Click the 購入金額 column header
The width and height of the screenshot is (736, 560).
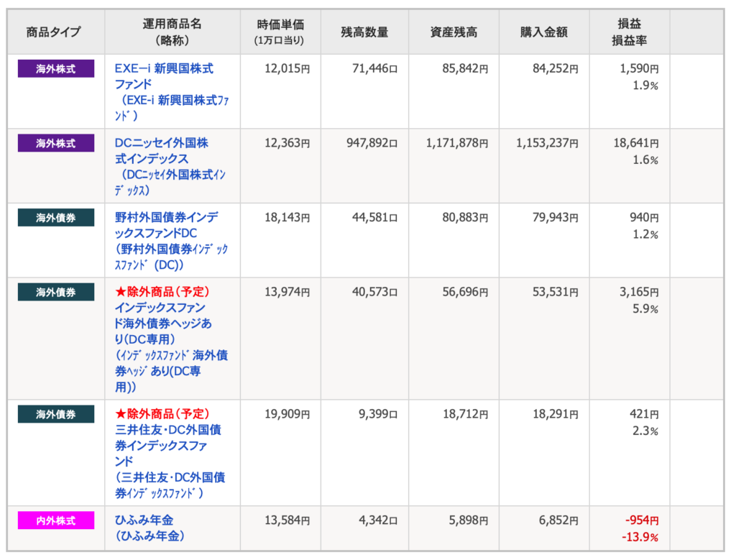[x=544, y=32]
